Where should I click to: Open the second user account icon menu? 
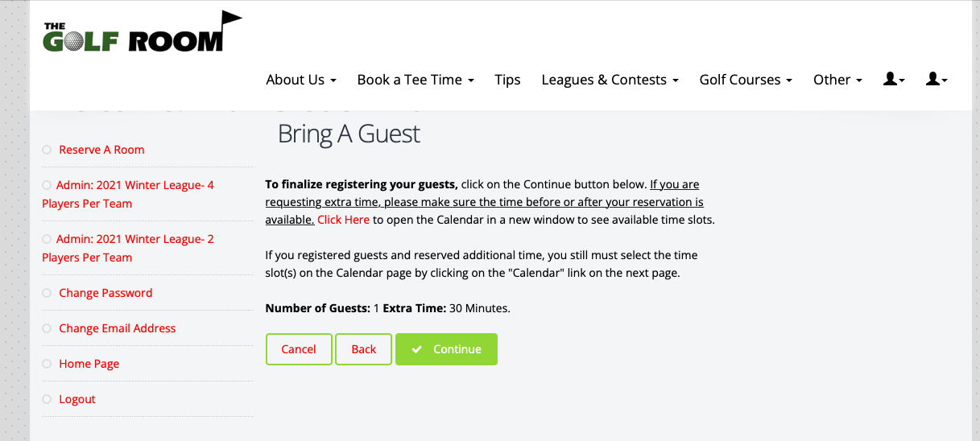[x=937, y=79]
